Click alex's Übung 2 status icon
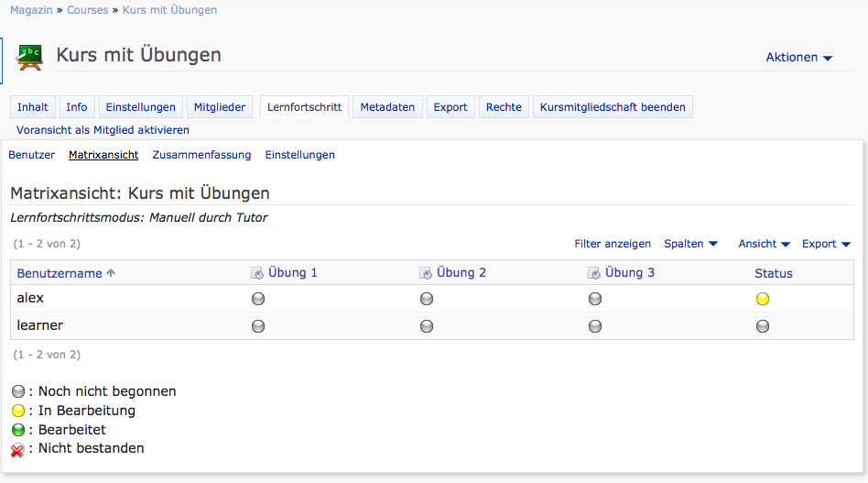The image size is (868, 483). [x=427, y=299]
